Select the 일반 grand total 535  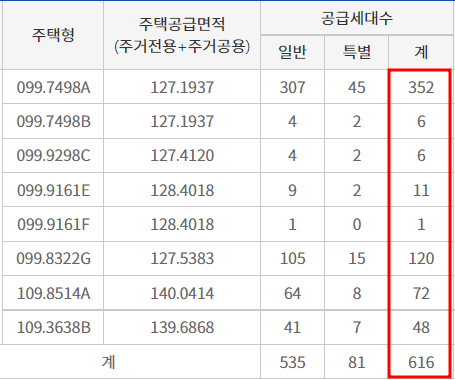(292, 362)
